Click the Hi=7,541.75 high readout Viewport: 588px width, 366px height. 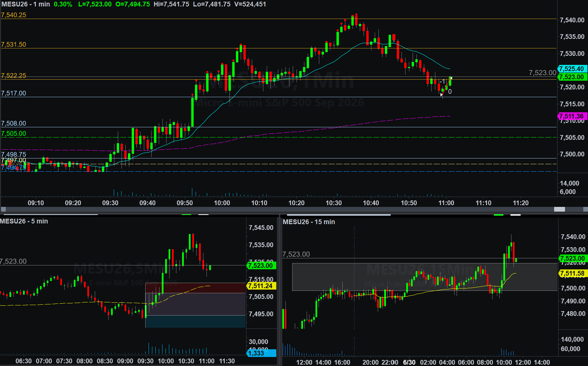[x=171, y=4]
